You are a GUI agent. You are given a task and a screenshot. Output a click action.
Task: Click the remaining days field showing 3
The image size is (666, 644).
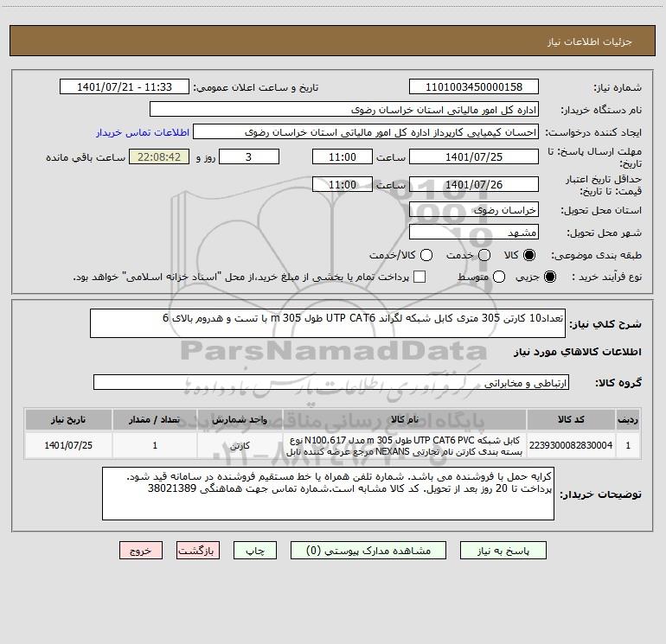coord(249,156)
